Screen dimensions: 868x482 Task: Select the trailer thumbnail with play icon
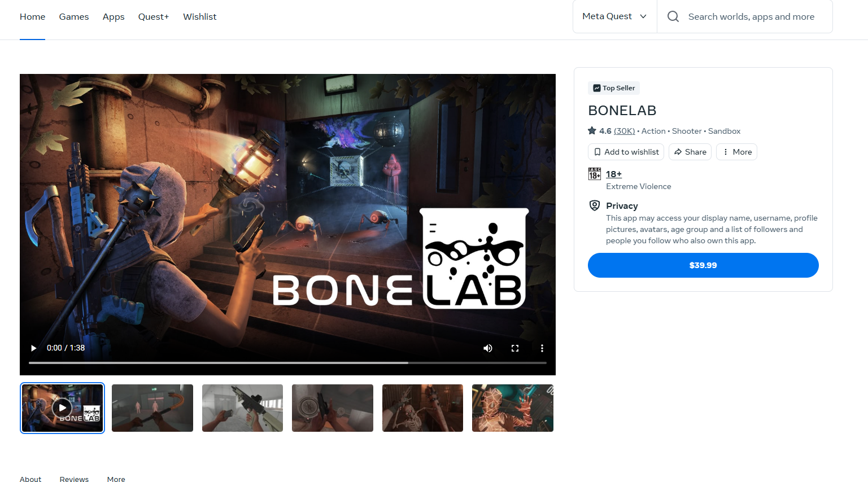click(x=62, y=408)
